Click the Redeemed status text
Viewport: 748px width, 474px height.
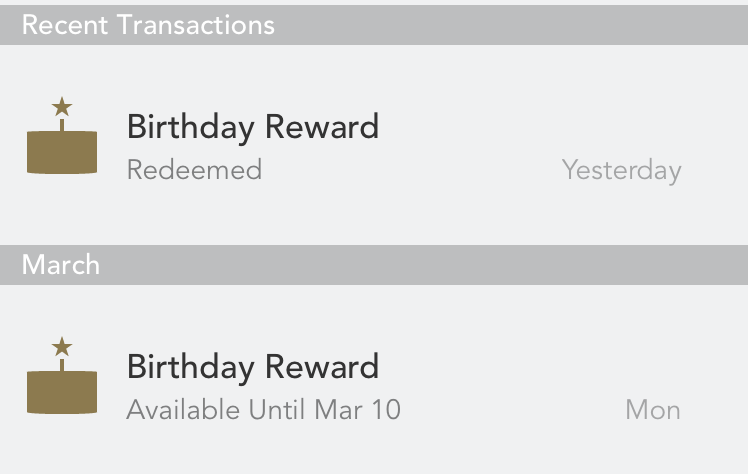[x=195, y=170]
